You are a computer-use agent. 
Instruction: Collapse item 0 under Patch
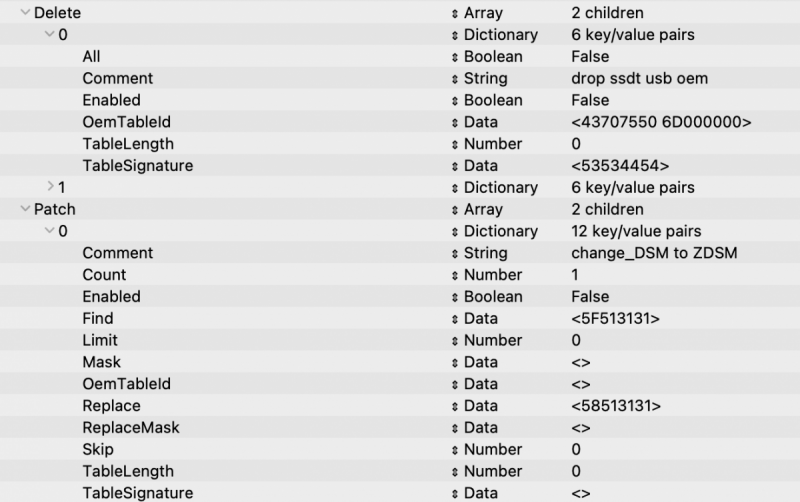pyautogui.click(x=50, y=232)
